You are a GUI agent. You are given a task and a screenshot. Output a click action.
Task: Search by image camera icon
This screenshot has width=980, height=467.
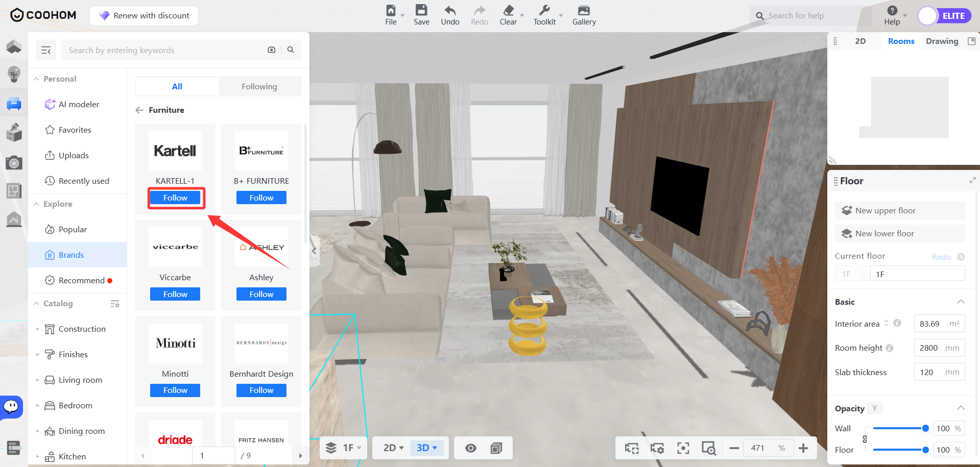click(272, 50)
